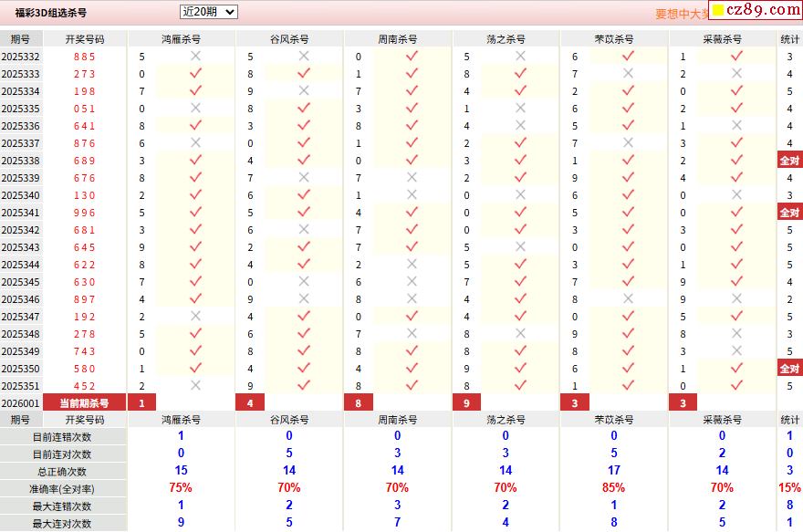
Task: Click 荡之 current kill number 9 box
Action: pos(466,403)
